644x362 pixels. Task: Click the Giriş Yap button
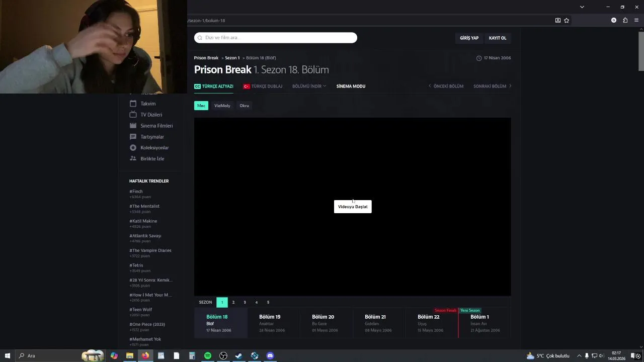(x=469, y=38)
